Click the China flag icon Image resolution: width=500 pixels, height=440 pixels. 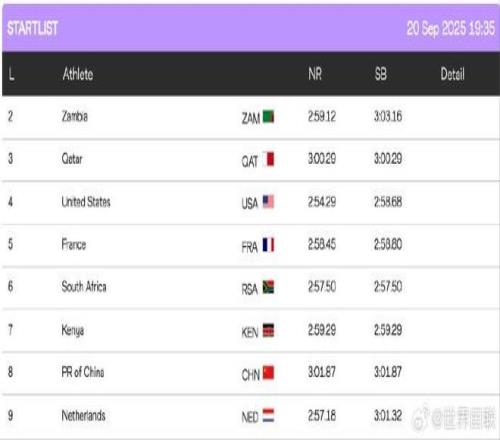point(268,373)
